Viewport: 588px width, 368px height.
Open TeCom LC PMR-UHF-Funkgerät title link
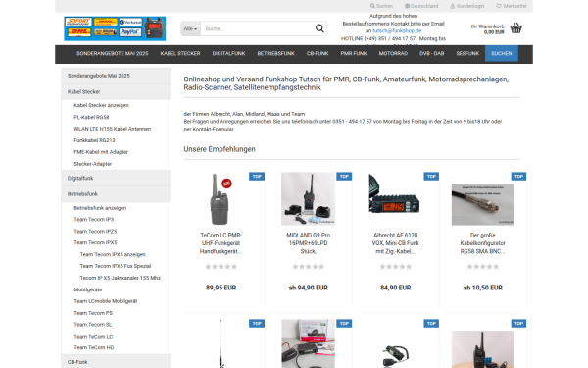point(220,243)
